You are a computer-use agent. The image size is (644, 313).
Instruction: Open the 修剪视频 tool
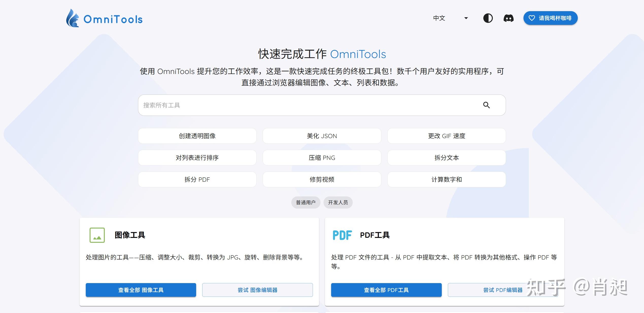pyautogui.click(x=322, y=179)
